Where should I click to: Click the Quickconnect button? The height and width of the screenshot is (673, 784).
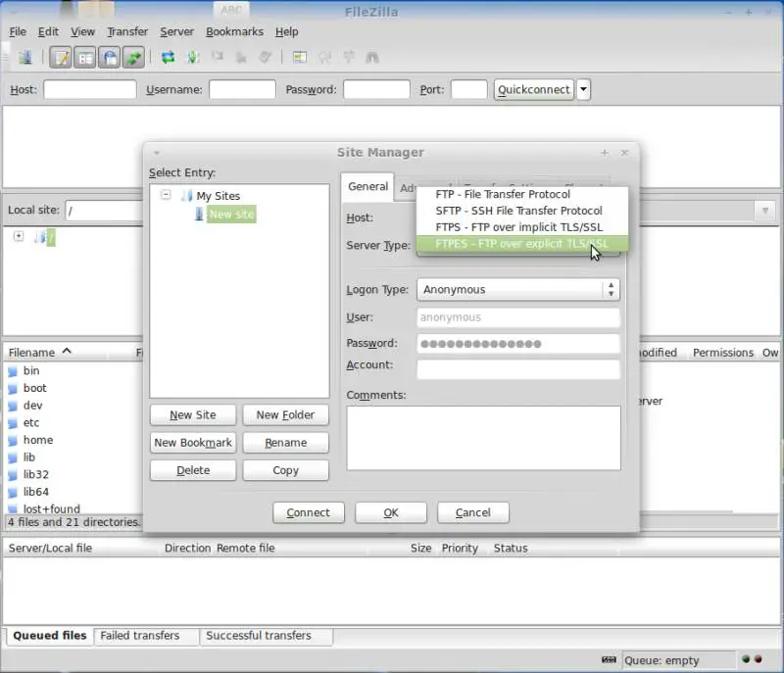coord(533,90)
